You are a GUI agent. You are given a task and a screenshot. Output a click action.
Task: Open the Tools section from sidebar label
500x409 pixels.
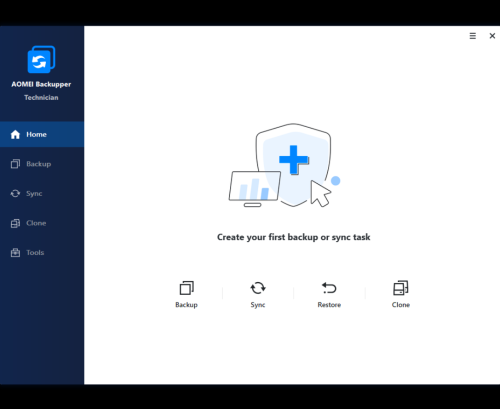(35, 252)
